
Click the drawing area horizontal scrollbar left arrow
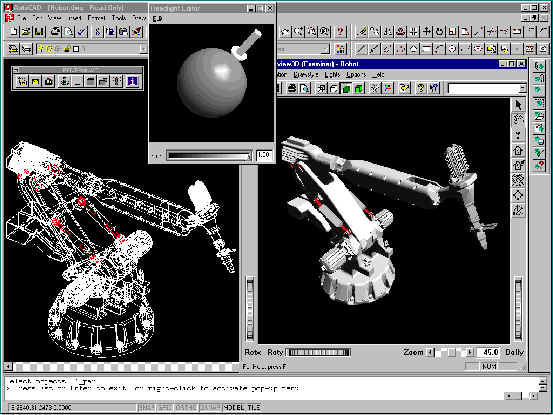(8, 367)
